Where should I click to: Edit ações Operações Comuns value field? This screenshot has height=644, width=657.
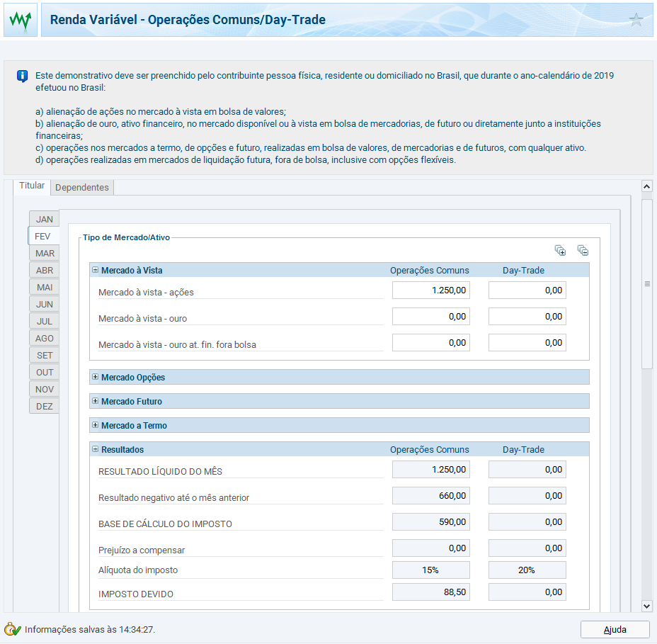point(430,290)
